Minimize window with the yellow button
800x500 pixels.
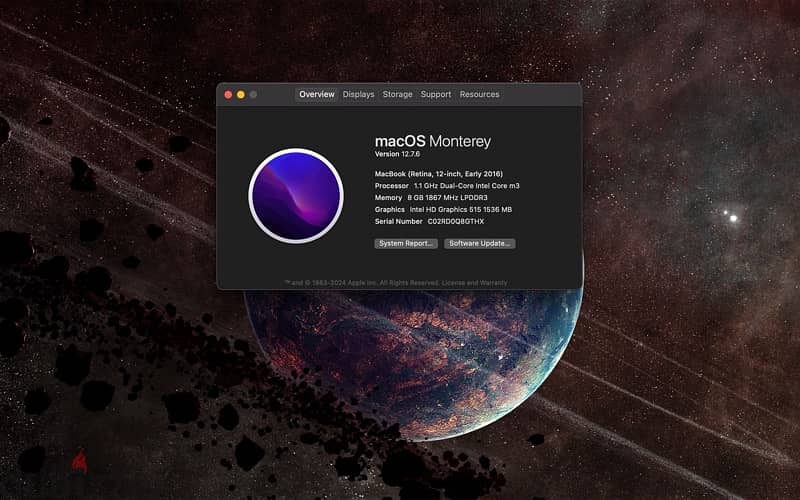click(x=241, y=94)
